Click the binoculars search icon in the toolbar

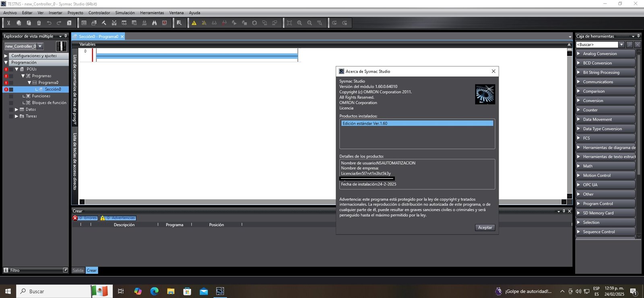coord(154,23)
